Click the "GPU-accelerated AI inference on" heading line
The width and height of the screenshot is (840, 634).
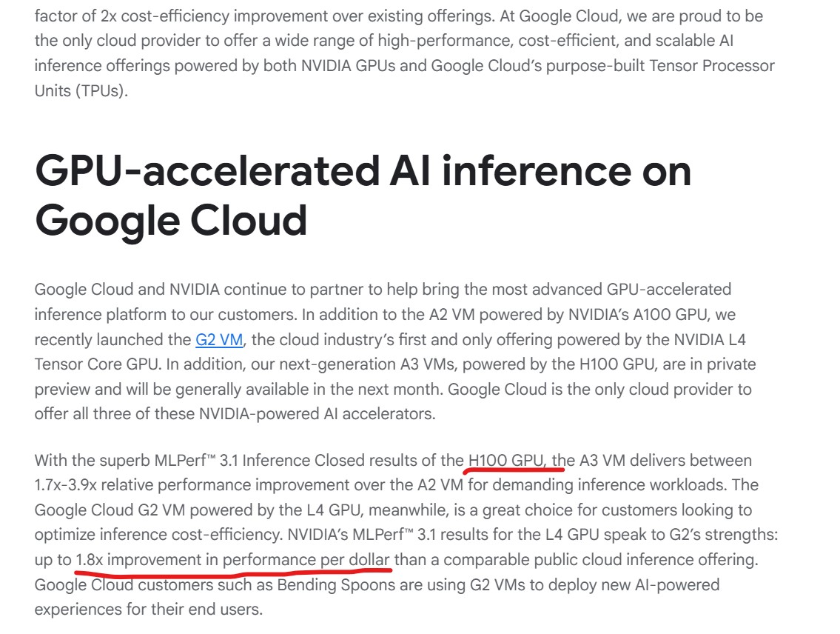click(x=363, y=170)
